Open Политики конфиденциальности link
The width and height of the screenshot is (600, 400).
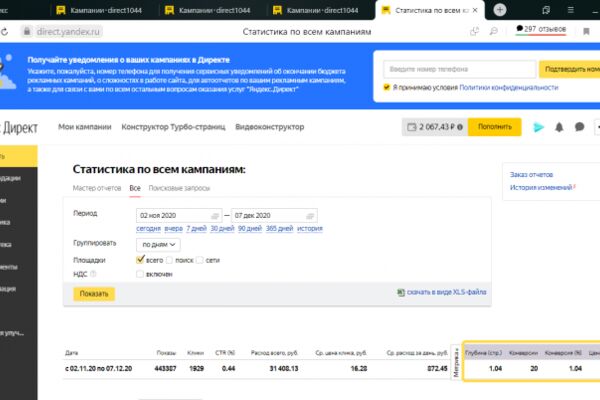click(509, 88)
